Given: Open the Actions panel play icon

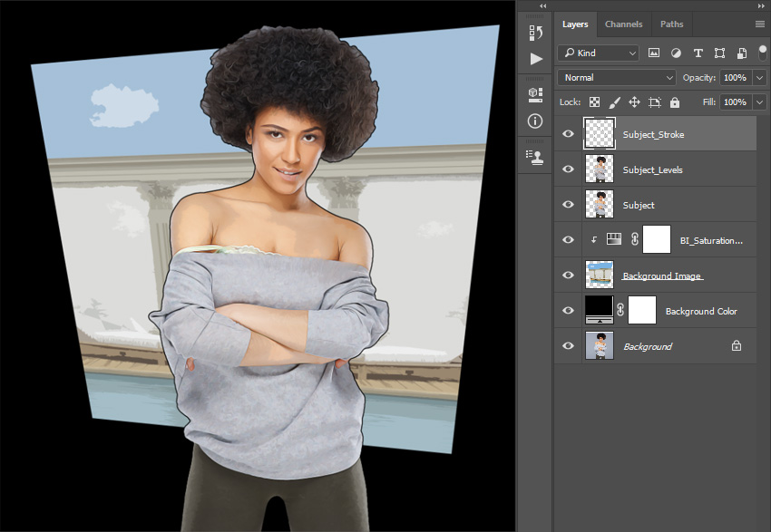Looking at the screenshot, I should 536,59.
